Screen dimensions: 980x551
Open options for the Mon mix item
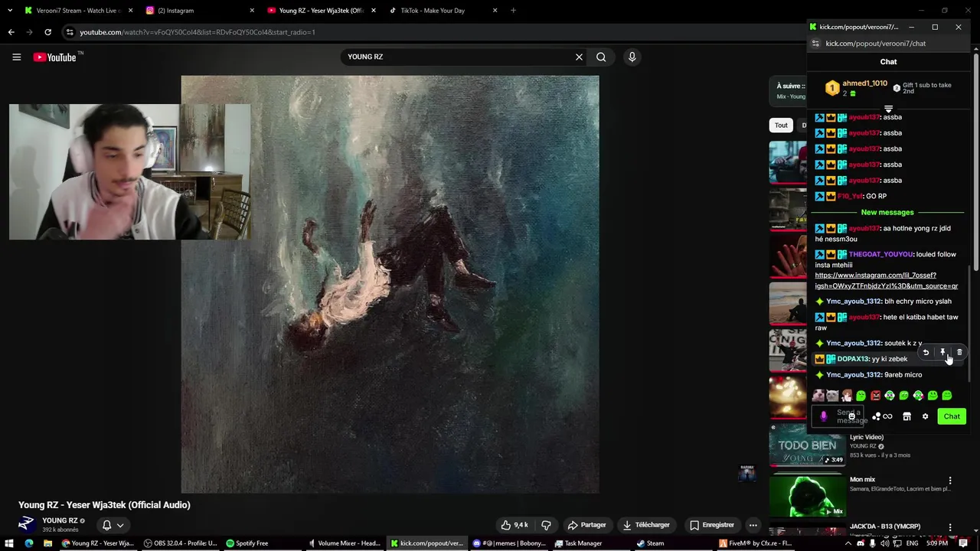point(950,481)
